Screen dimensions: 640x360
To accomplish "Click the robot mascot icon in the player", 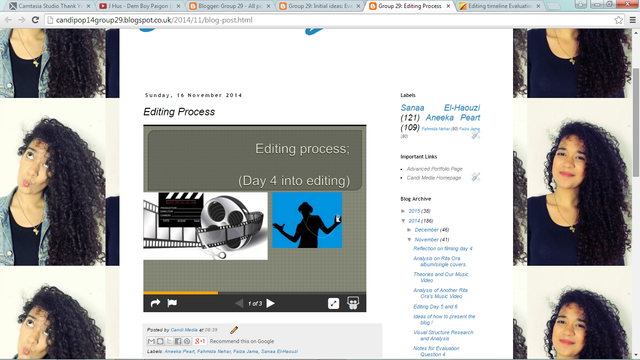I will 353,303.
